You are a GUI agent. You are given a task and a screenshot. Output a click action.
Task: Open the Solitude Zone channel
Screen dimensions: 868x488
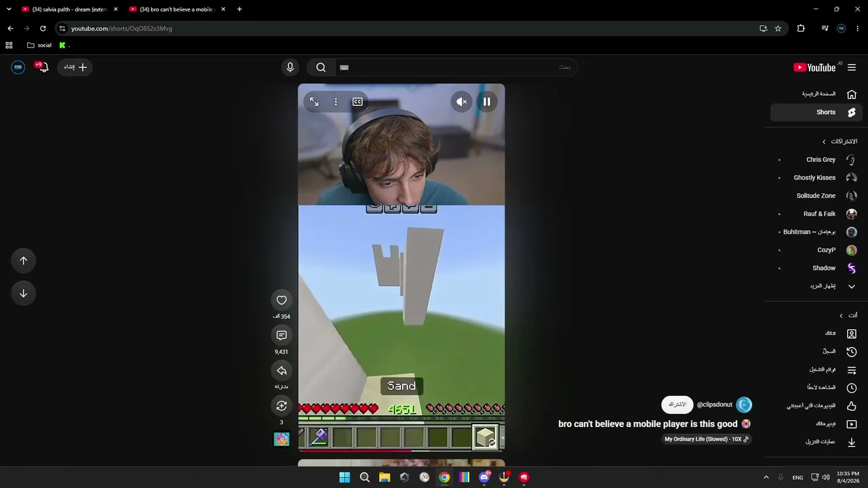coord(816,196)
